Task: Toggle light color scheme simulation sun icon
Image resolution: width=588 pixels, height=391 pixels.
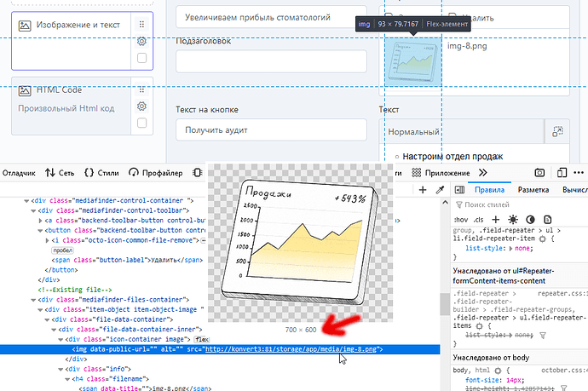Action: click(513, 220)
